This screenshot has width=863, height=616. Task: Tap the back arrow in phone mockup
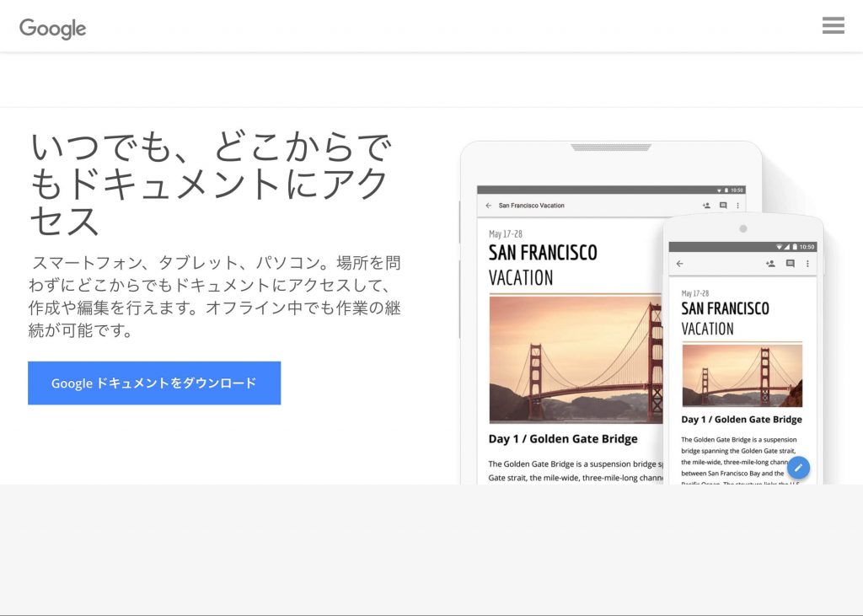(680, 264)
